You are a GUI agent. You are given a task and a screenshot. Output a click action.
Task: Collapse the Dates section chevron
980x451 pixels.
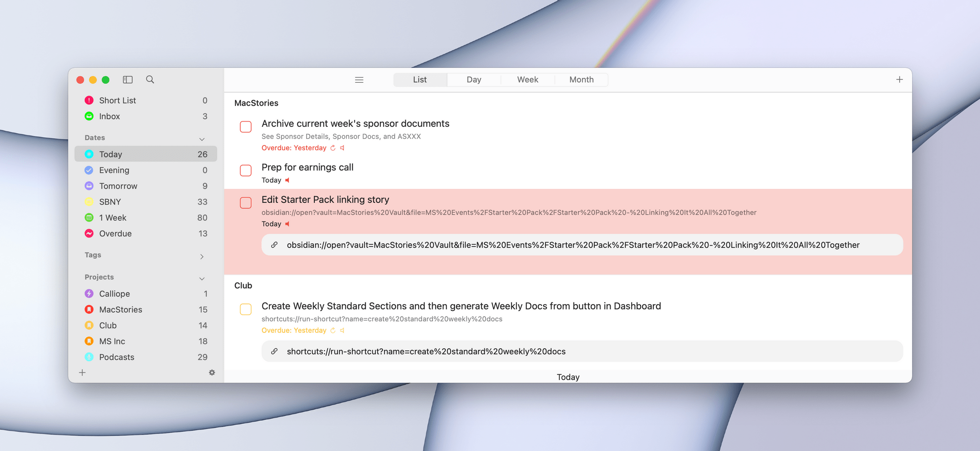[202, 139]
